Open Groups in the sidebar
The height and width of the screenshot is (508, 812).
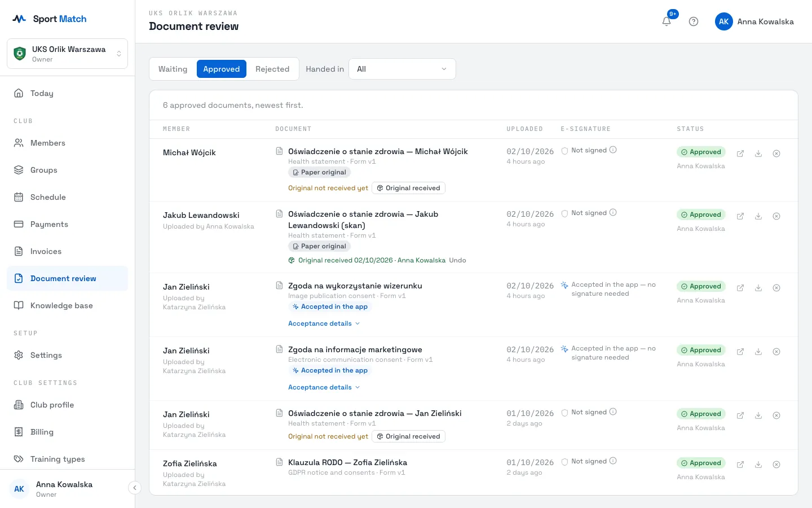pyautogui.click(x=67, y=170)
